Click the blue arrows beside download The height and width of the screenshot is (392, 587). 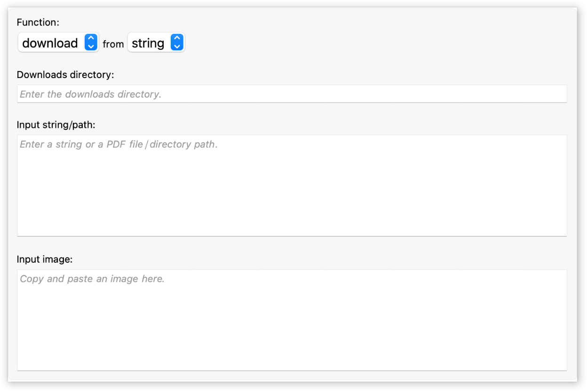[91, 43]
